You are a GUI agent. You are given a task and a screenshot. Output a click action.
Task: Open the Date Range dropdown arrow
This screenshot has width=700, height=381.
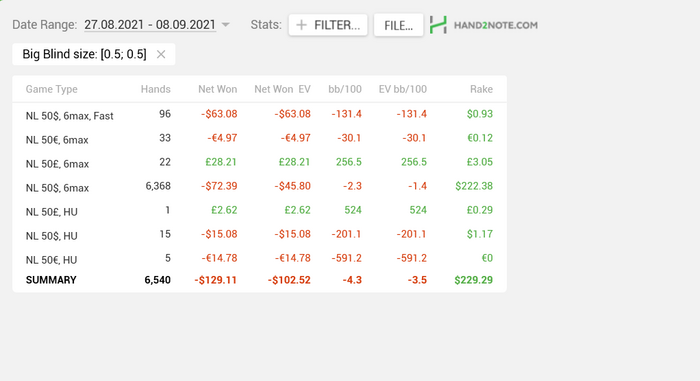pos(226,25)
